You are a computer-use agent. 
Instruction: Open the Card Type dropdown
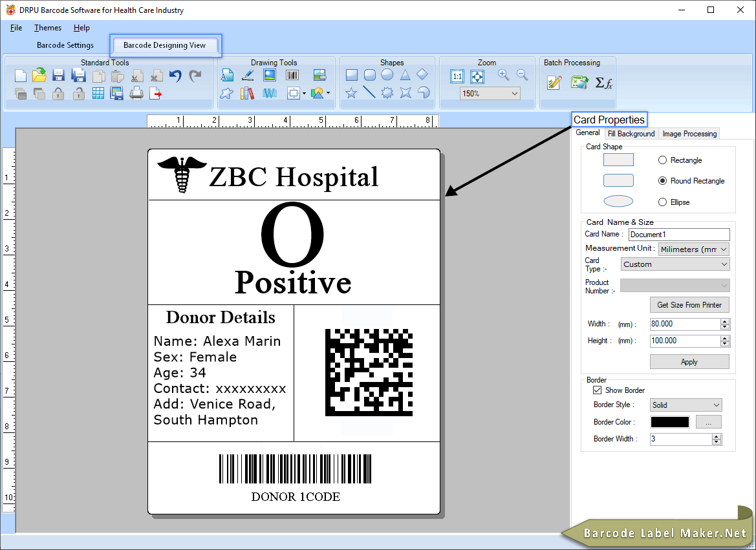724,264
